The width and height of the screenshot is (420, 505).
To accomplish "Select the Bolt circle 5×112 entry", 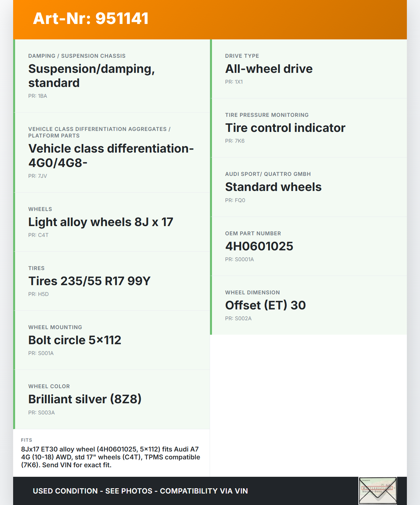I will click(x=75, y=340).
